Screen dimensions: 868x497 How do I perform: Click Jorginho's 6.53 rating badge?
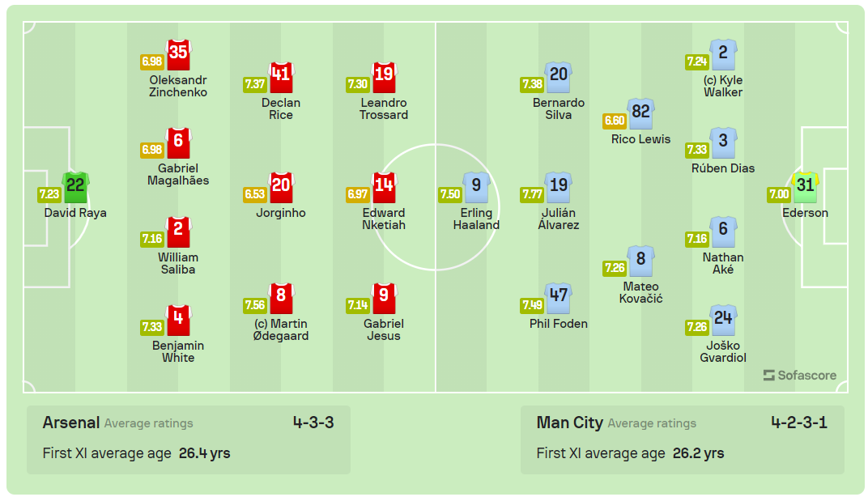coord(255,194)
